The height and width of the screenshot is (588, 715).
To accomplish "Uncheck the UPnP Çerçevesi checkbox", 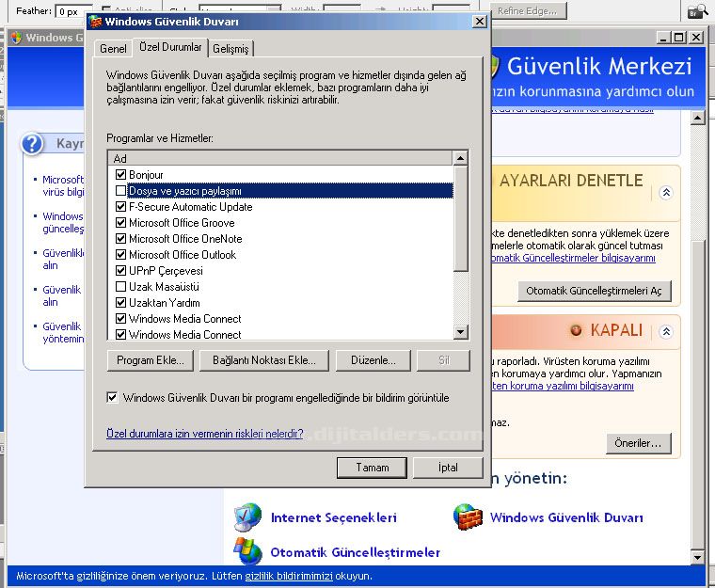I will pyautogui.click(x=120, y=270).
